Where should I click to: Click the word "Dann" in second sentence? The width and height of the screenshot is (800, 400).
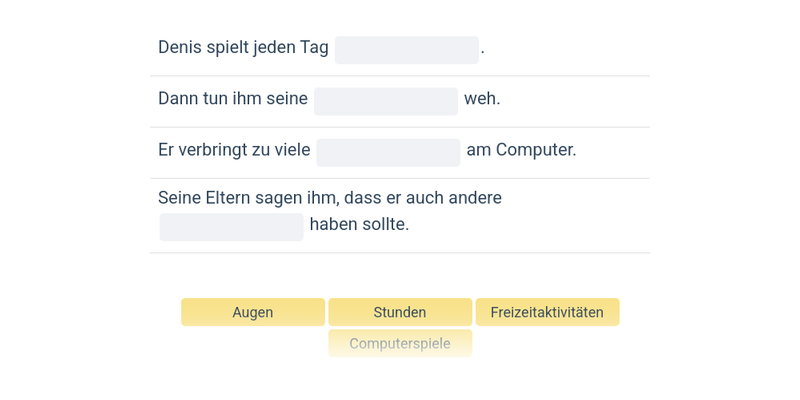(x=180, y=99)
